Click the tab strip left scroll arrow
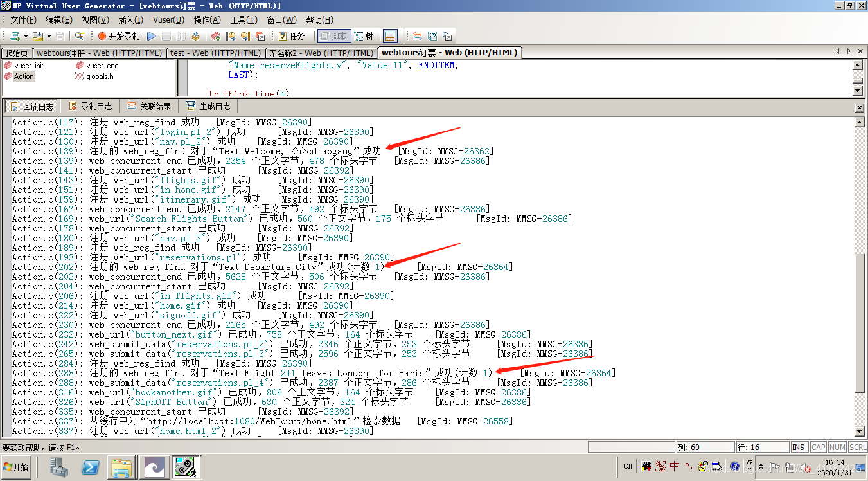Viewport: 868px width, 481px height. point(838,51)
